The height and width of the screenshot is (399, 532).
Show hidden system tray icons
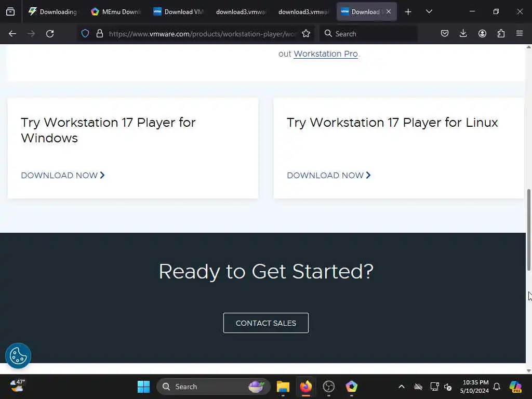(x=402, y=387)
